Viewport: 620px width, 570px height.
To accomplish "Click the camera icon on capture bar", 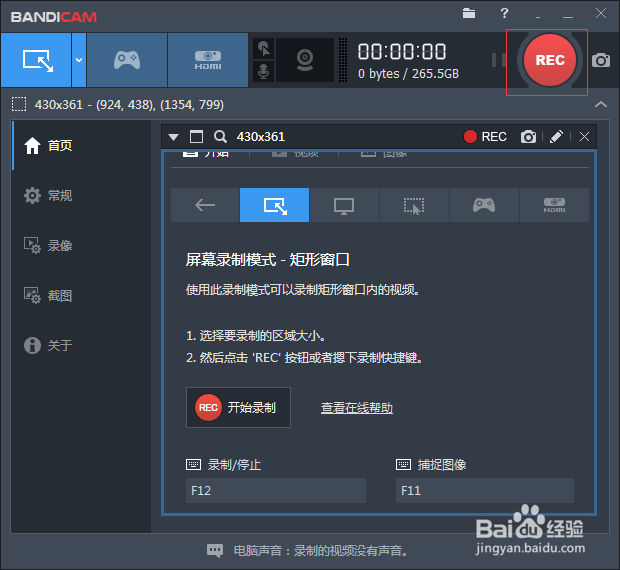I will click(x=528, y=137).
